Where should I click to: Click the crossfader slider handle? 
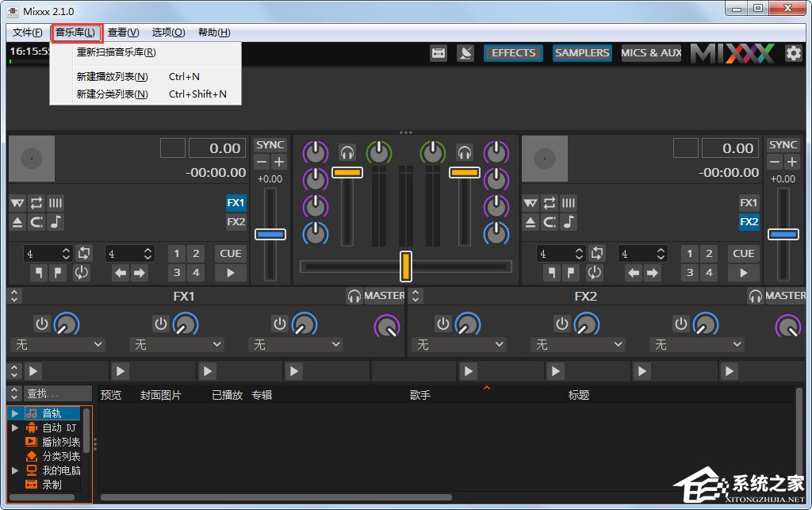(405, 266)
